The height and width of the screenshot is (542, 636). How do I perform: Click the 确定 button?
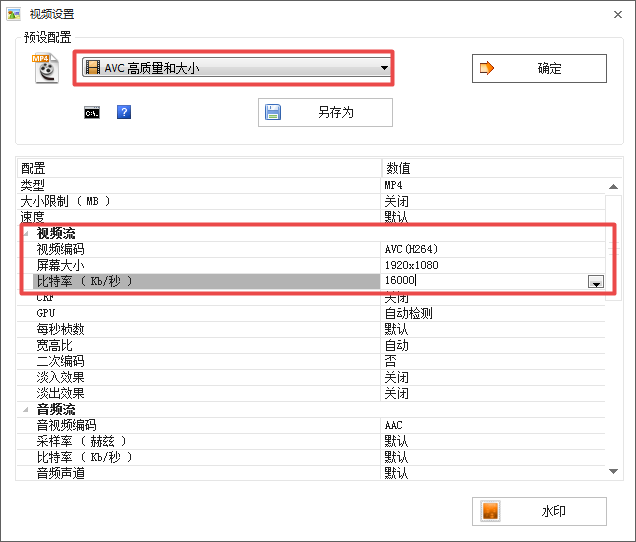pos(539,68)
